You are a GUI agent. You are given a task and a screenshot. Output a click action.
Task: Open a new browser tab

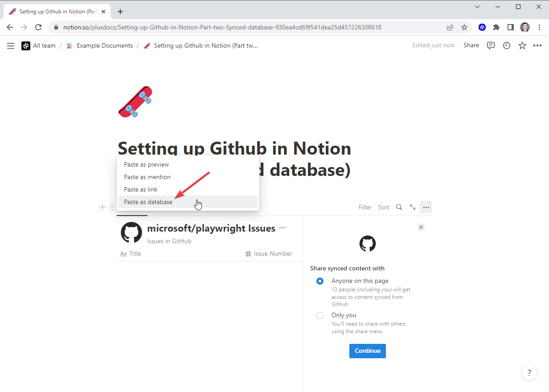pos(120,12)
